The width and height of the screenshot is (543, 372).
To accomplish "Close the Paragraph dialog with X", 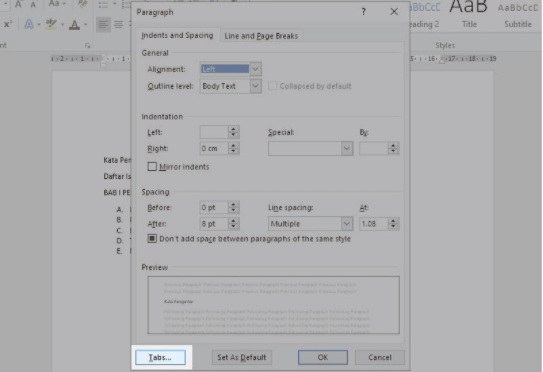I will coord(394,12).
